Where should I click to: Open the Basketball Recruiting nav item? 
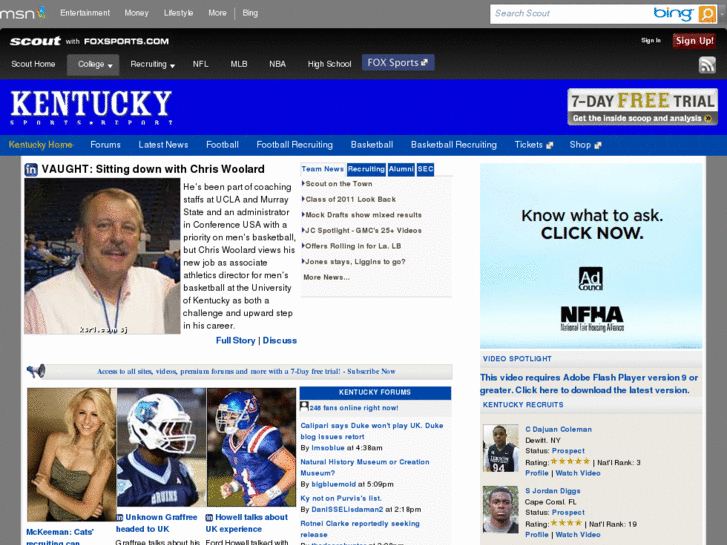[453, 145]
